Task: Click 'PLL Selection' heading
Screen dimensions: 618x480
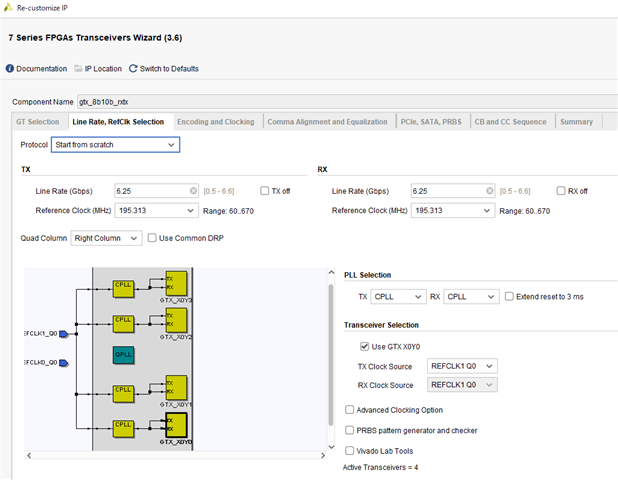Action: point(367,275)
